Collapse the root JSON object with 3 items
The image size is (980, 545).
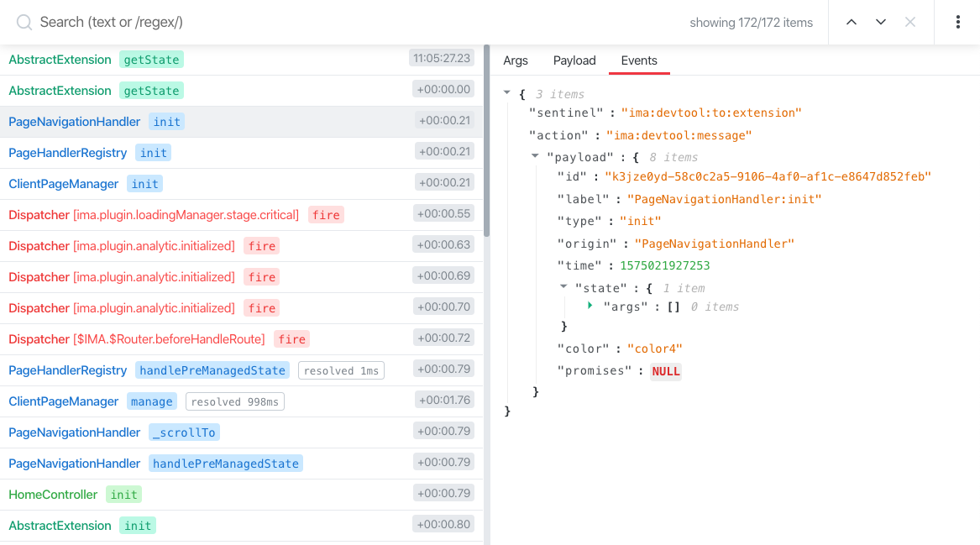[x=507, y=93]
